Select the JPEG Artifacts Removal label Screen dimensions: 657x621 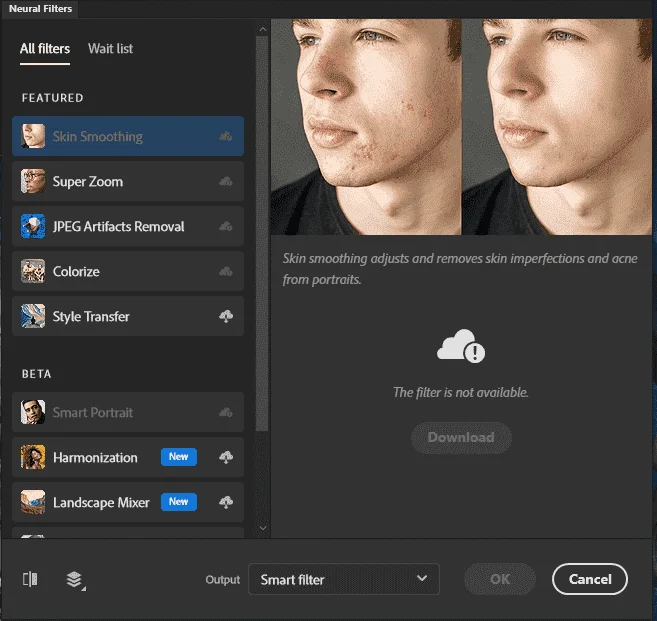119,227
